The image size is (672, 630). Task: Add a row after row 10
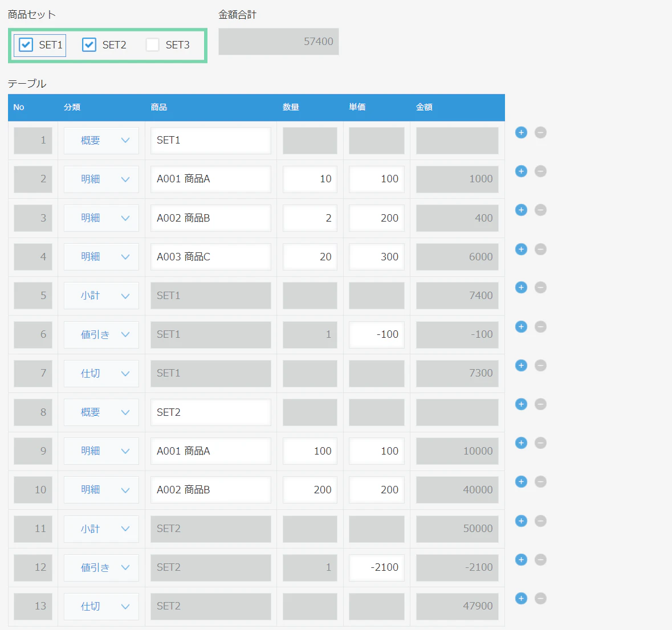[521, 481]
